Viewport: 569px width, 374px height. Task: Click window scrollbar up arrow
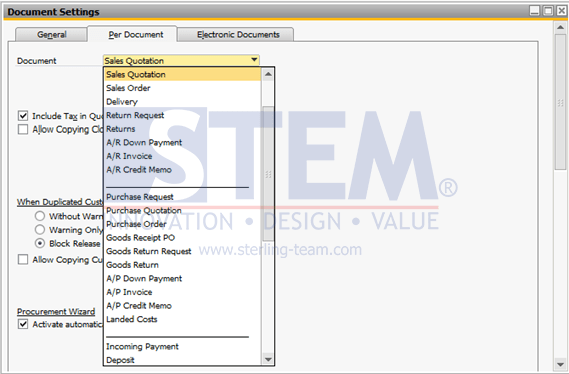(x=560, y=28)
